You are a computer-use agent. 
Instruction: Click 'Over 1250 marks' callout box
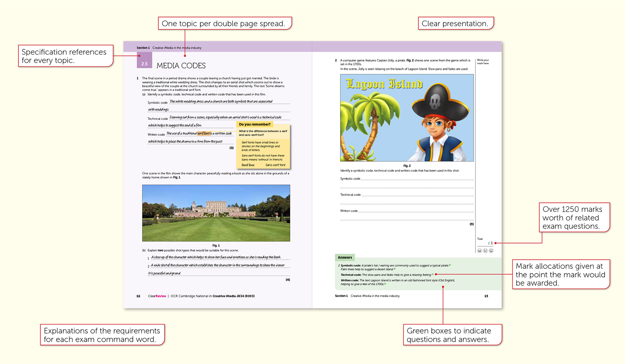click(573, 218)
